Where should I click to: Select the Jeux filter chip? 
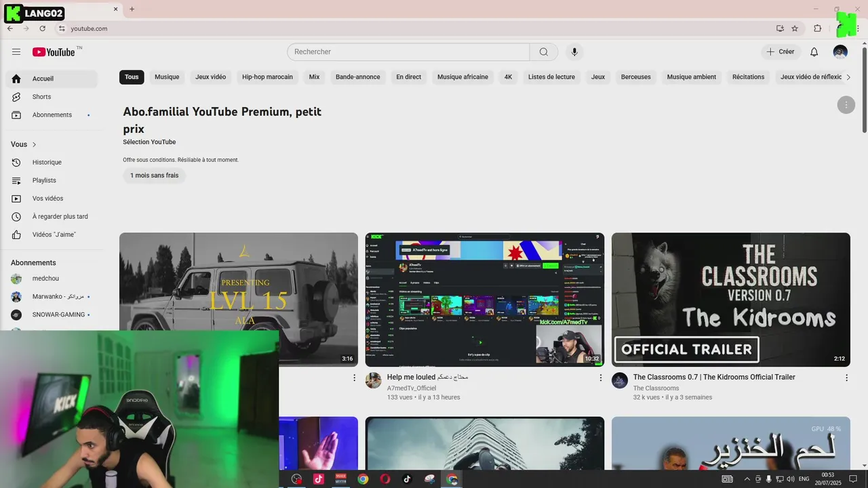click(x=598, y=77)
